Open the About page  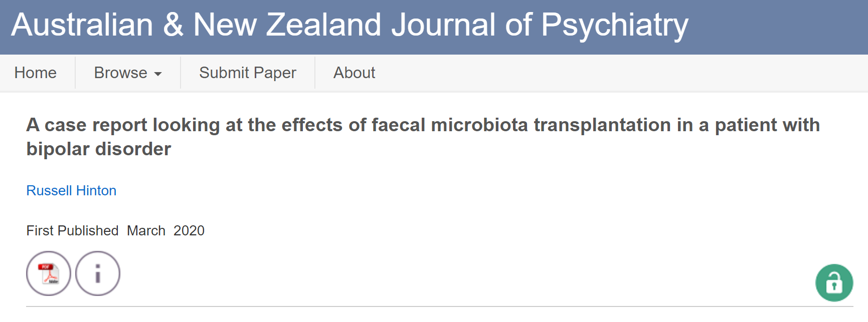tap(354, 73)
